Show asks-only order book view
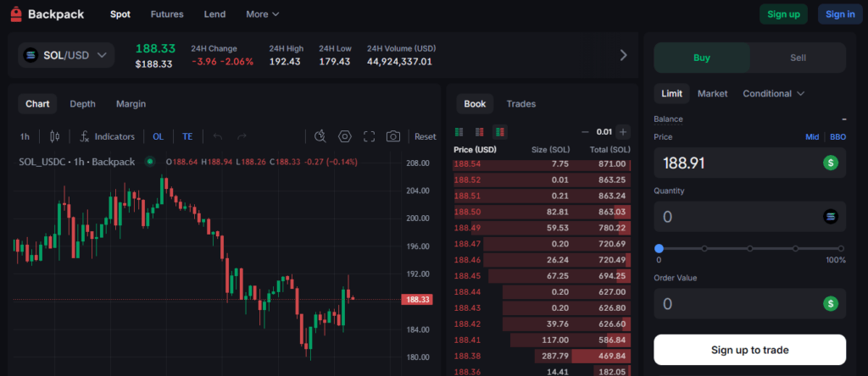Viewport: 868px width, 376px height. point(480,131)
